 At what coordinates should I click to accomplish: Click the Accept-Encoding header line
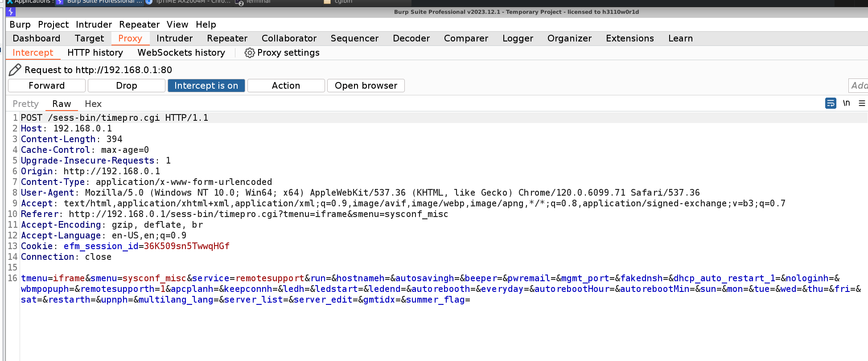[x=112, y=225]
